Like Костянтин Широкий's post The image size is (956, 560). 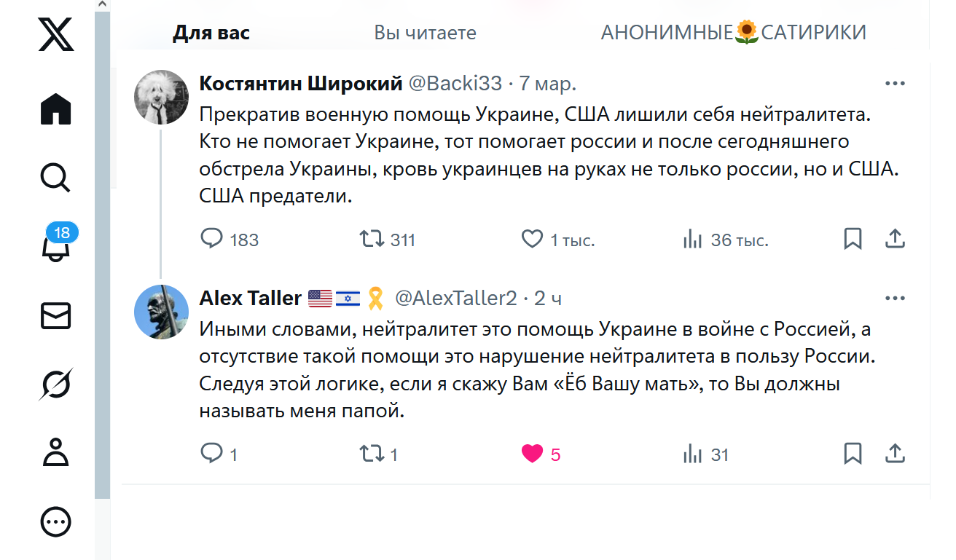(533, 239)
